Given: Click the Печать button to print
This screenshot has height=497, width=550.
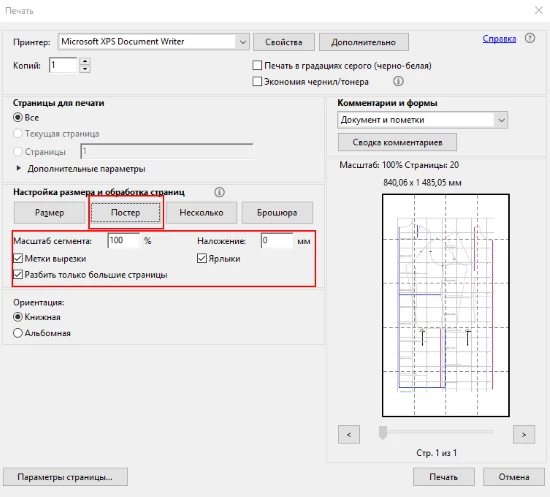Looking at the screenshot, I should (444, 477).
